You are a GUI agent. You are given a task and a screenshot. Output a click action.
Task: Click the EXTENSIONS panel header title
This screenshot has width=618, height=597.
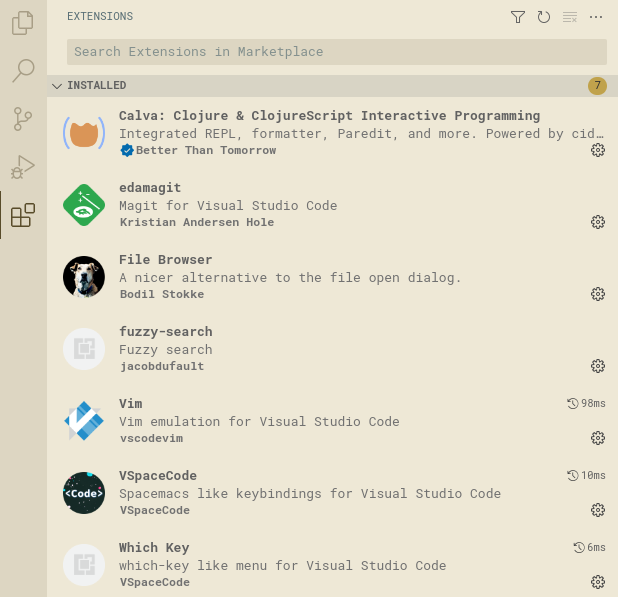click(100, 17)
